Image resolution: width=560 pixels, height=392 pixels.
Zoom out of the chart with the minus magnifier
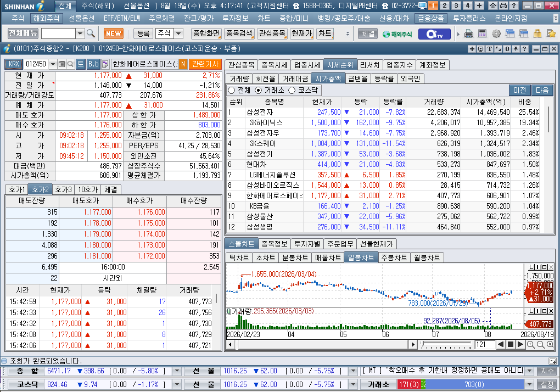(x=540, y=345)
